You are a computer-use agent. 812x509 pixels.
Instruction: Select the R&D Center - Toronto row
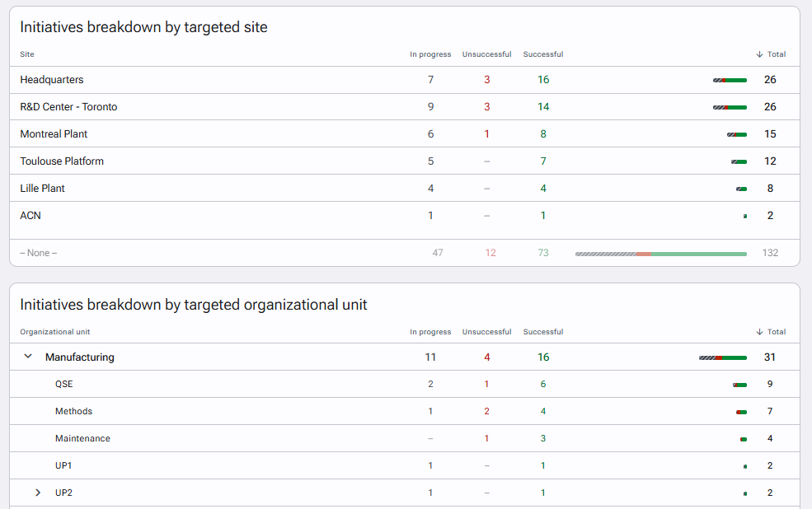tap(405, 106)
